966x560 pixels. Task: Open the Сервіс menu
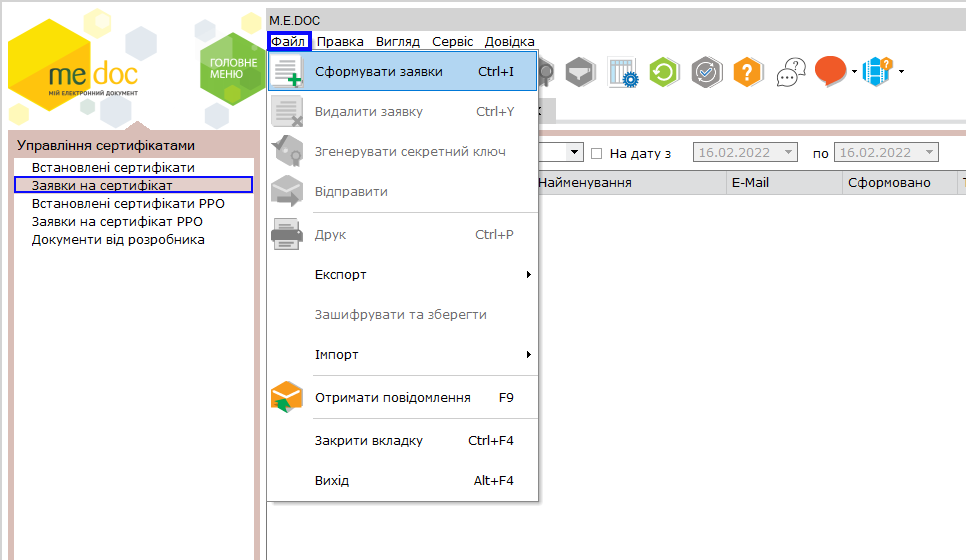point(453,41)
